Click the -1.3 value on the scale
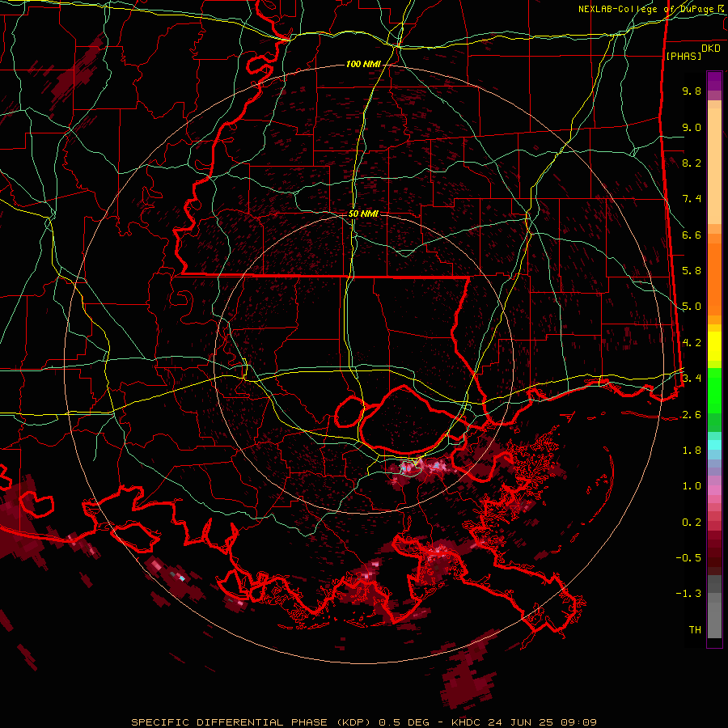This screenshot has height=728, width=728. 688,594
